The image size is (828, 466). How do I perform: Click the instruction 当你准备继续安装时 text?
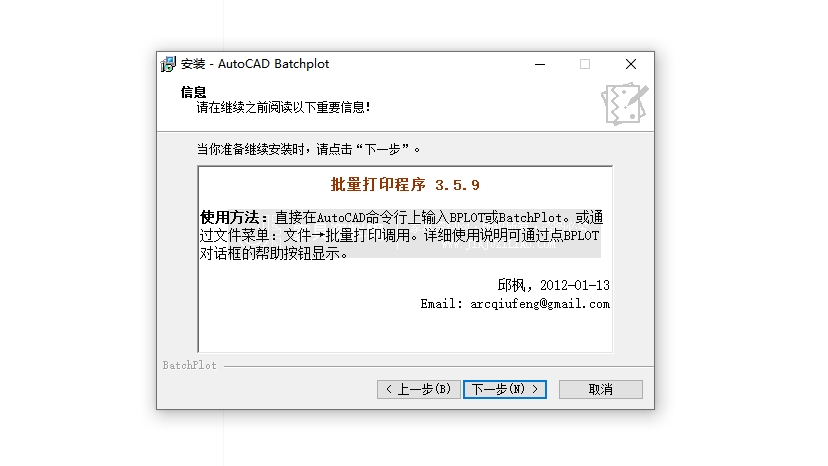pyautogui.click(x=308, y=150)
